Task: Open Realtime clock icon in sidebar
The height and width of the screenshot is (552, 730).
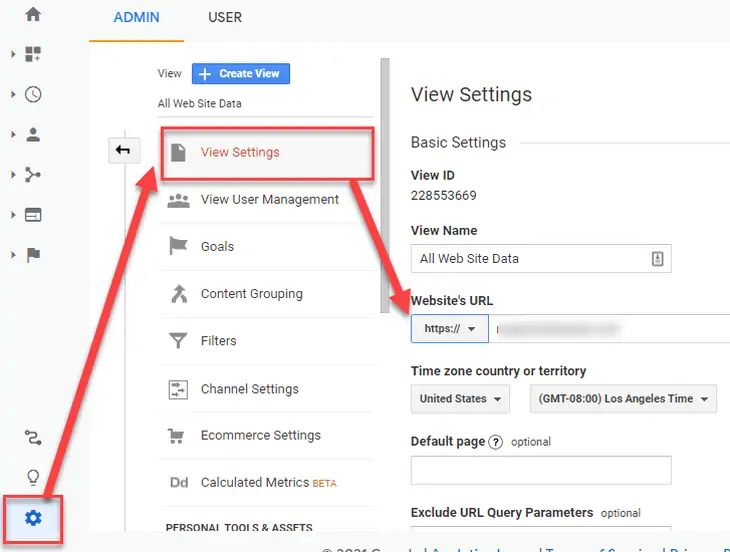Action: 33,95
